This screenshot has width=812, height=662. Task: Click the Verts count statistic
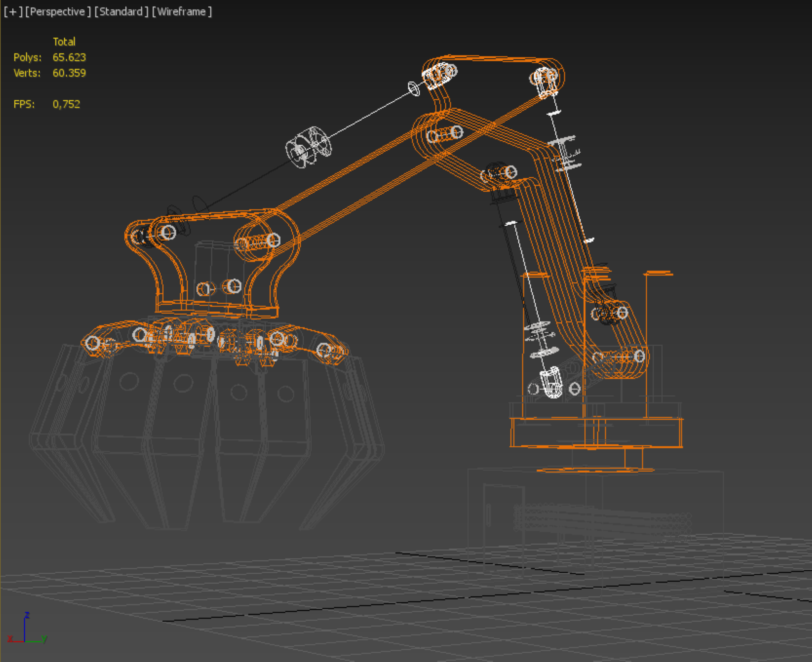tap(69, 73)
